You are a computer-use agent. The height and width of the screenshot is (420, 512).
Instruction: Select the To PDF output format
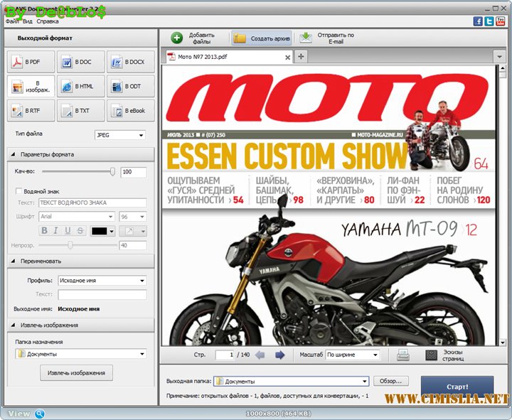click(30, 63)
